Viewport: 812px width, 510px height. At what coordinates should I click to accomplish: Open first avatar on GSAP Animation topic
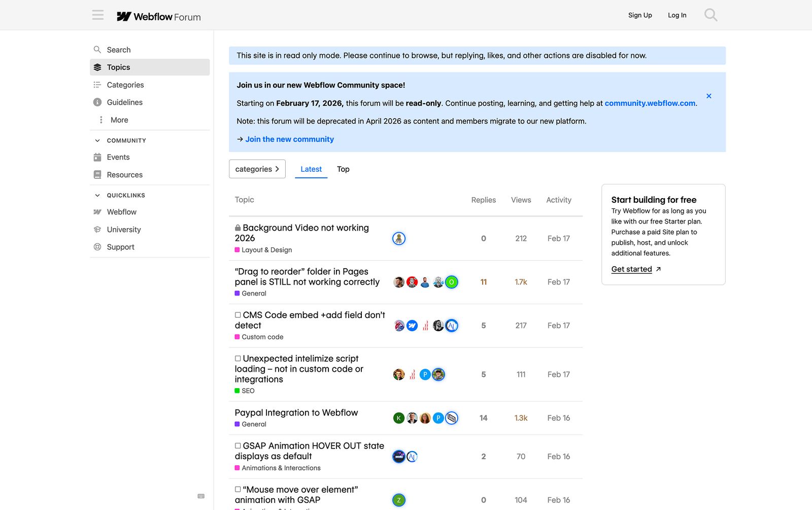point(399,457)
